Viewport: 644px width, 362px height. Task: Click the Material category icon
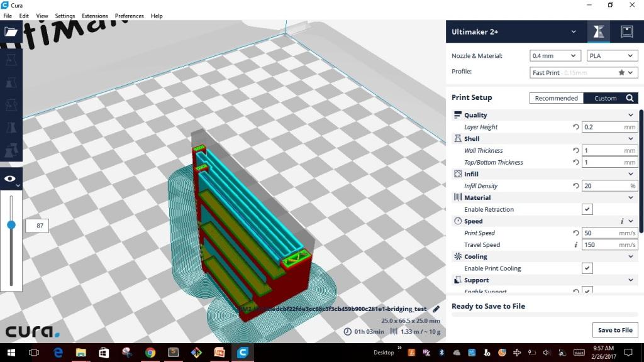coord(458,197)
